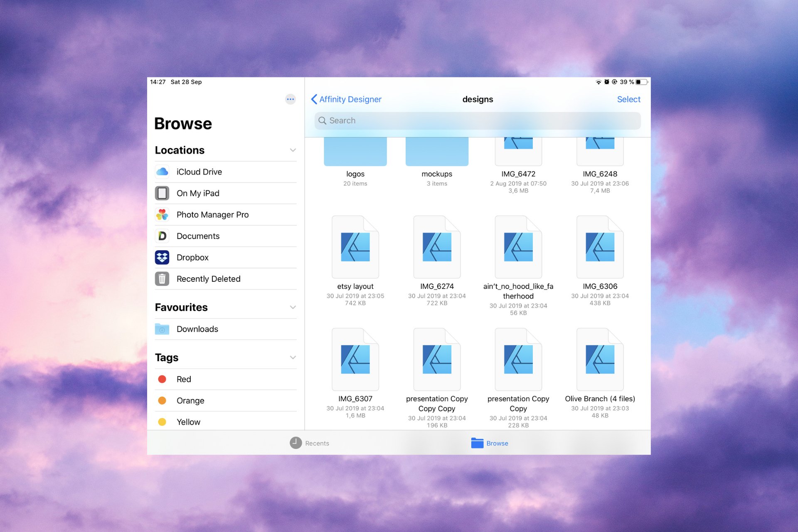Screen dimensions: 798x532
Task: Open the IMG_6274 Affinity file
Action: tap(437, 247)
